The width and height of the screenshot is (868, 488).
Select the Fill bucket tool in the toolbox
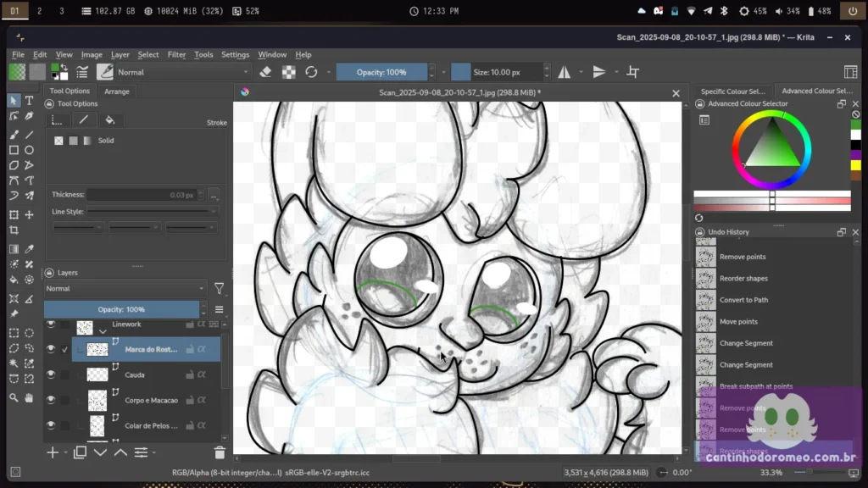(14, 280)
